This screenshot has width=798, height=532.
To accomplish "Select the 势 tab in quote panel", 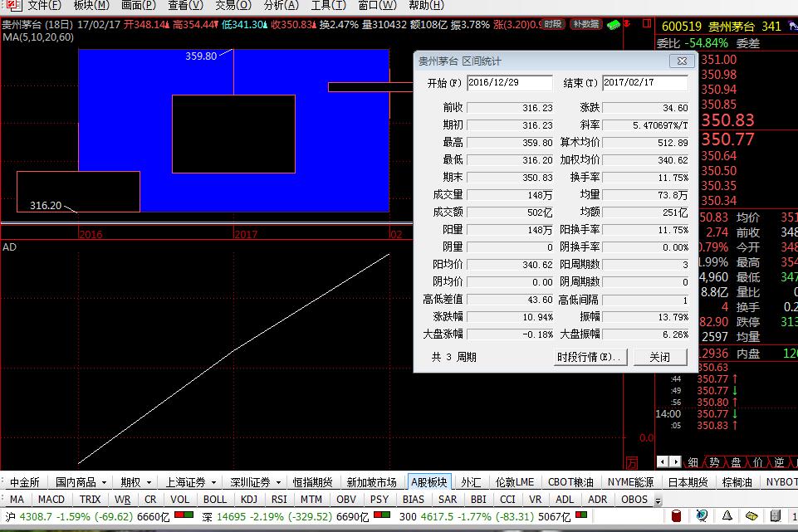I will 714,461.
